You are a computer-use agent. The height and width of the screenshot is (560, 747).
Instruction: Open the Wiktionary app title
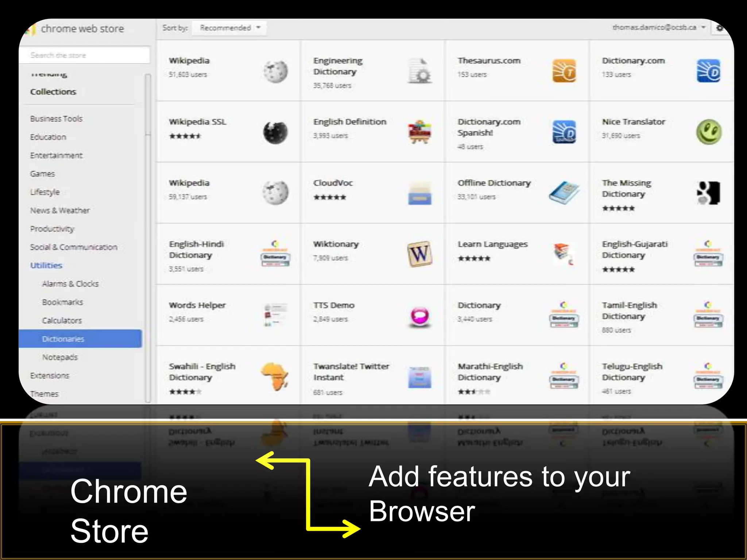click(336, 244)
